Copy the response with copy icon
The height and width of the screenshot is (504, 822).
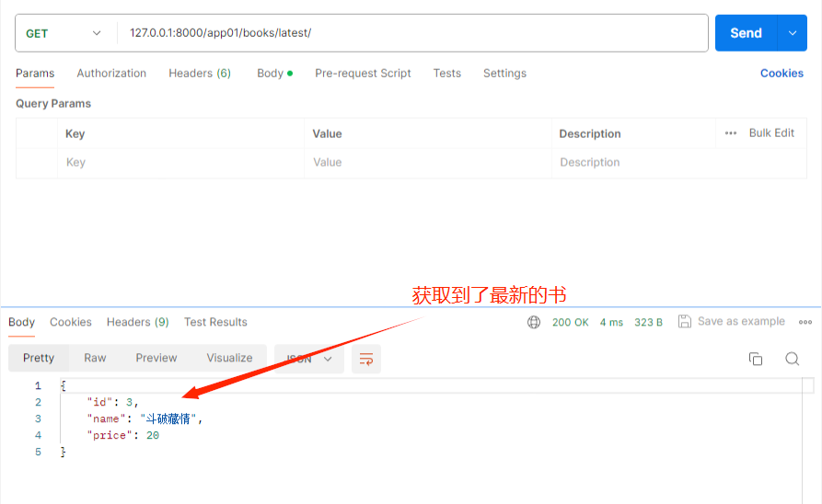click(x=756, y=359)
